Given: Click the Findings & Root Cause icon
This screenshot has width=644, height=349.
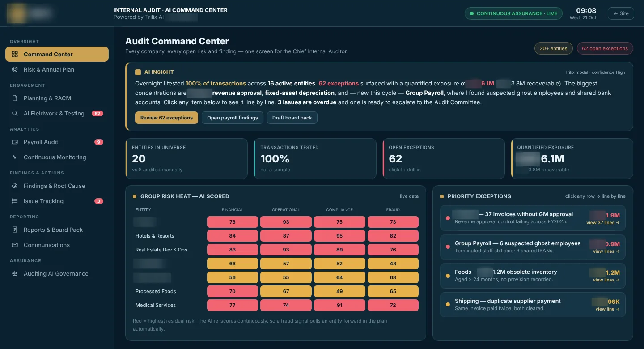Looking at the screenshot, I should [x=15, y=186].
